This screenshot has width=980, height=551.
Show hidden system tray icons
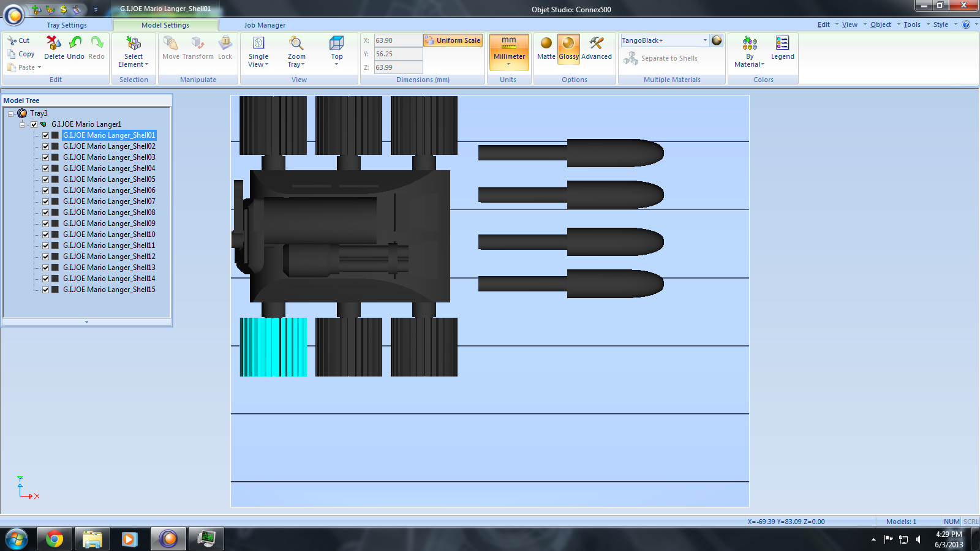click(x=873, y=539)
